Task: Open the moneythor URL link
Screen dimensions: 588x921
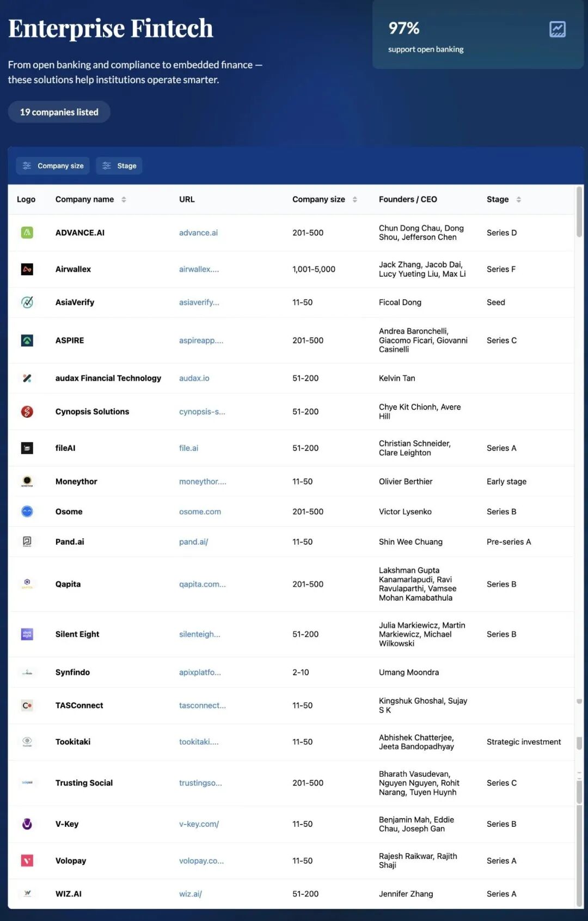Action: pyautogui.click(x=203, y=481)
